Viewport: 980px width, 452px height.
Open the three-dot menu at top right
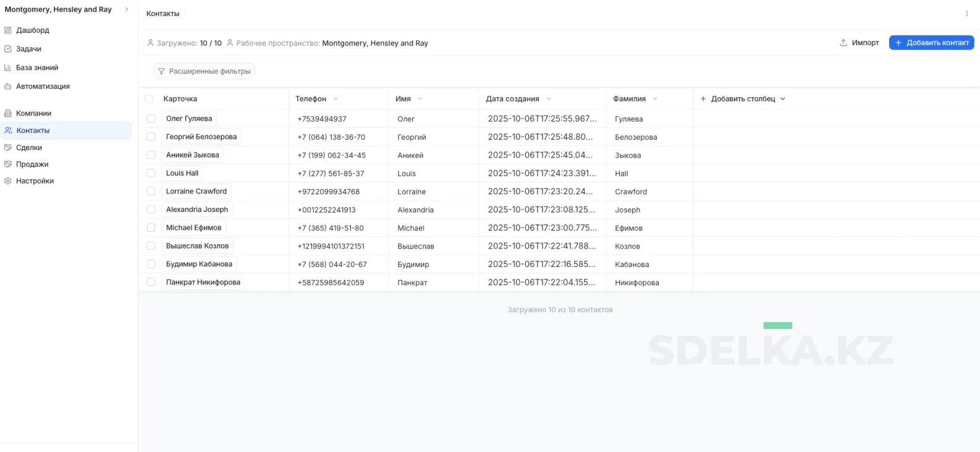click(966, 14)
